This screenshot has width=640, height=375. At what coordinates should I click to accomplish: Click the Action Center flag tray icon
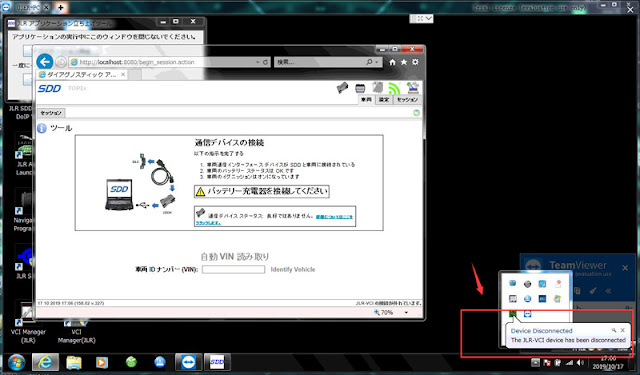pyautogui.click(x=547, y=363)
